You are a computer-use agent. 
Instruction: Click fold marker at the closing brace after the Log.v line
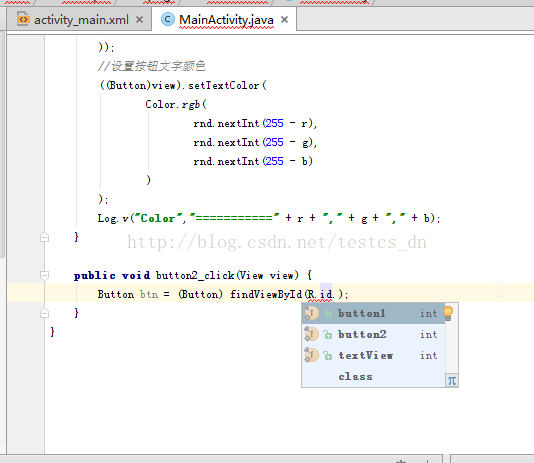(x=44, y=237)
